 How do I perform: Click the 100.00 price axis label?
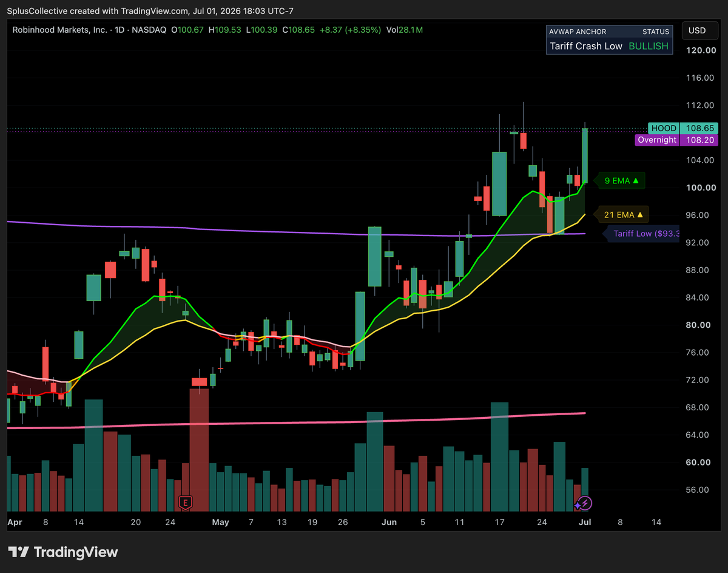(699, 188)
